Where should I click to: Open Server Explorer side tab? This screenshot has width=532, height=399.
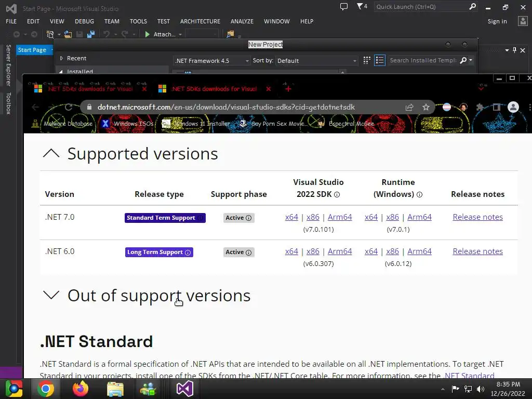pyautogui.click(x=9, y=65)
